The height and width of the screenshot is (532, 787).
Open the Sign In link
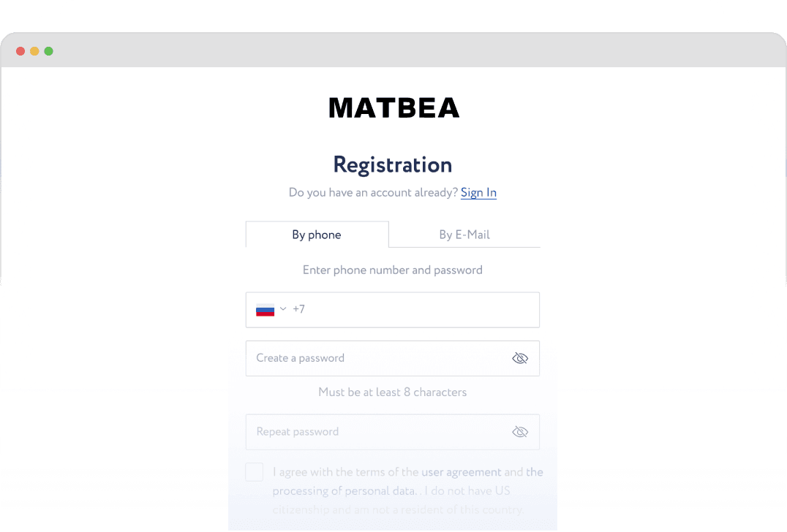click(x=478, y=192)
